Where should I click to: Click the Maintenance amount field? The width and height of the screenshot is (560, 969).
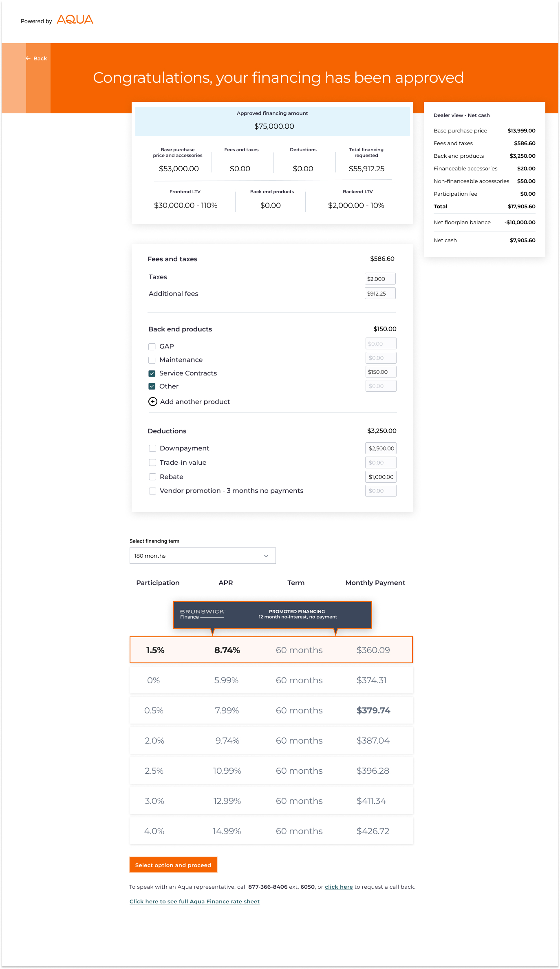pos(381,358)
